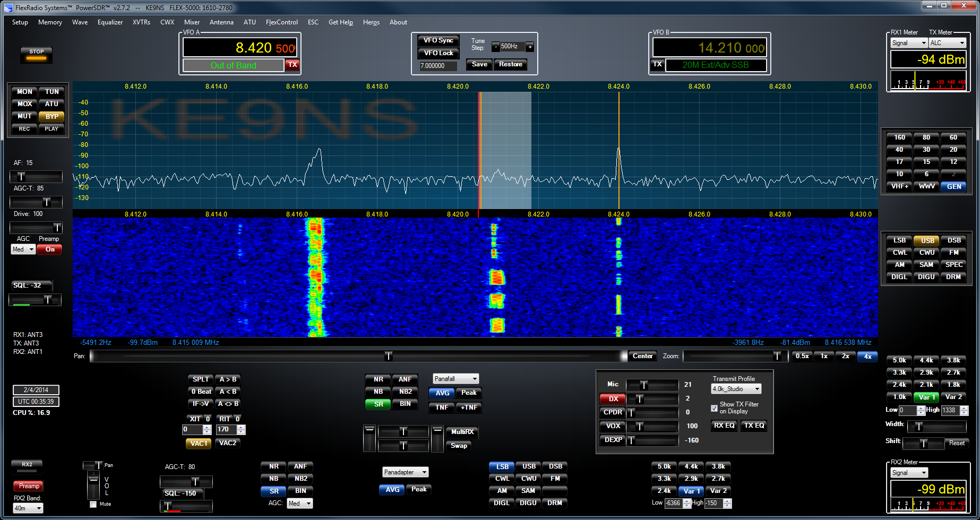
Task: Click the PLAY playback button
Action: (x=51, y=129)
